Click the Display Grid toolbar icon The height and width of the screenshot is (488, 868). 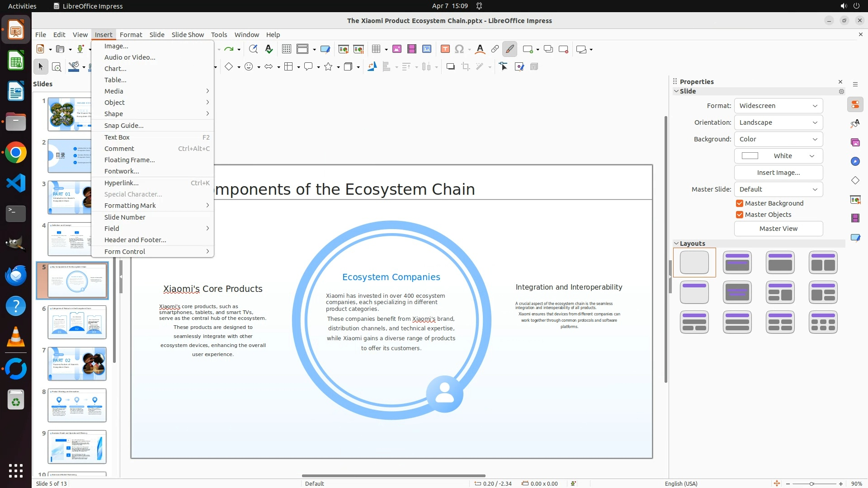tap(286, 49)
